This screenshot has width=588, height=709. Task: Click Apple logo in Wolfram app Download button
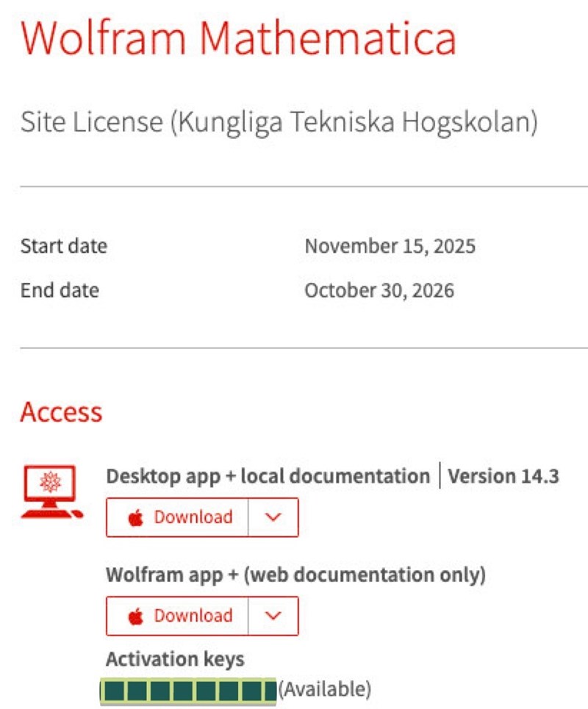click(x=135, y=616)
